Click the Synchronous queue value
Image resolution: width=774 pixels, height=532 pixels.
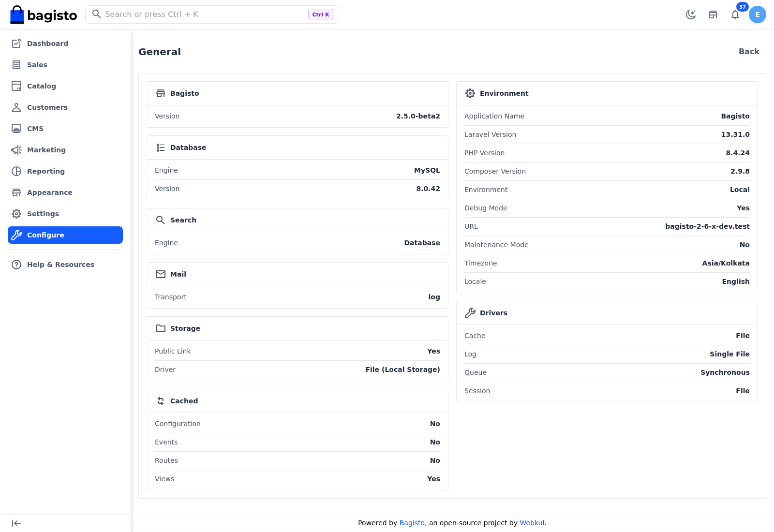coord(725,372)
